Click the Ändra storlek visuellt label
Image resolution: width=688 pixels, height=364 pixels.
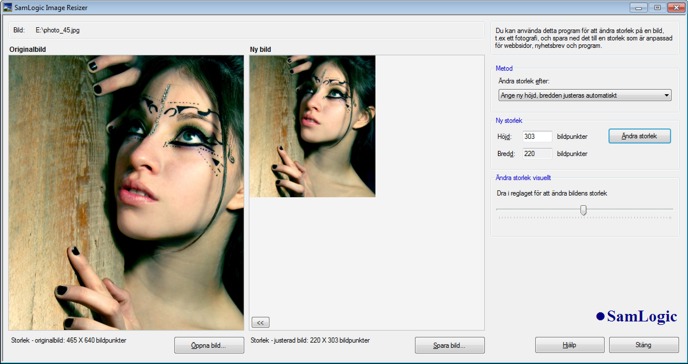coord(523,178)
